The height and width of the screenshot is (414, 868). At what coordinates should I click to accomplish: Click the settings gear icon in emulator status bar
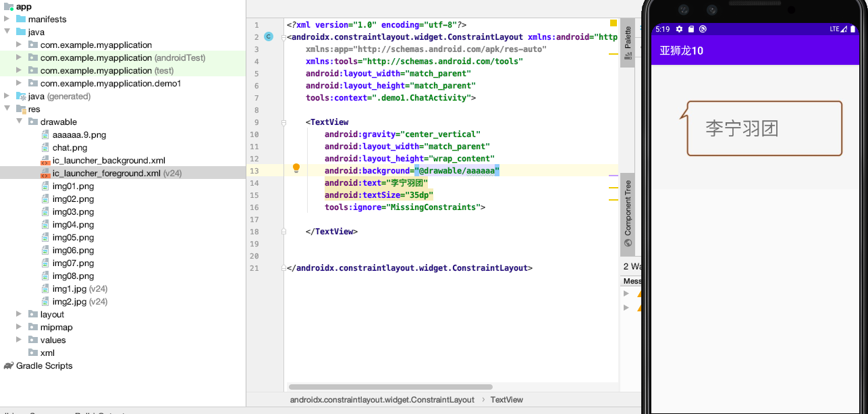point(680,29)
